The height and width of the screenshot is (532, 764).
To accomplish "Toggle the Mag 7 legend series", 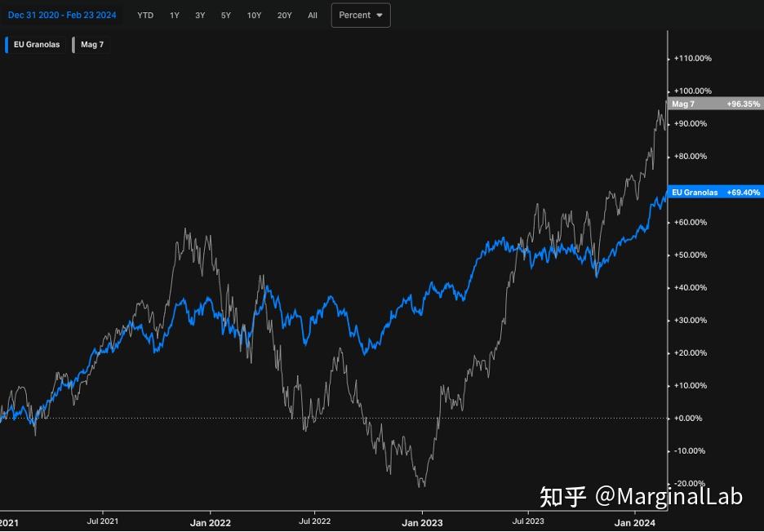I will point(92,45).
